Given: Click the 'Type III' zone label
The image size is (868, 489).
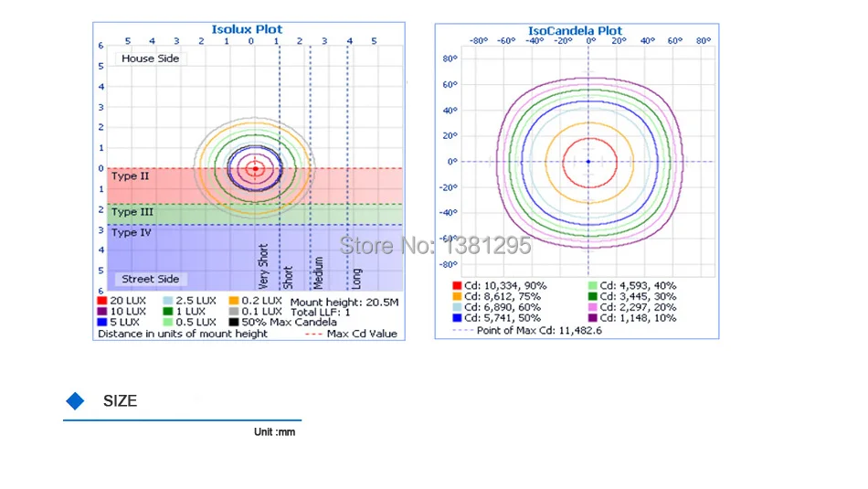Looking at the screenshot, I should pos(132,212).
